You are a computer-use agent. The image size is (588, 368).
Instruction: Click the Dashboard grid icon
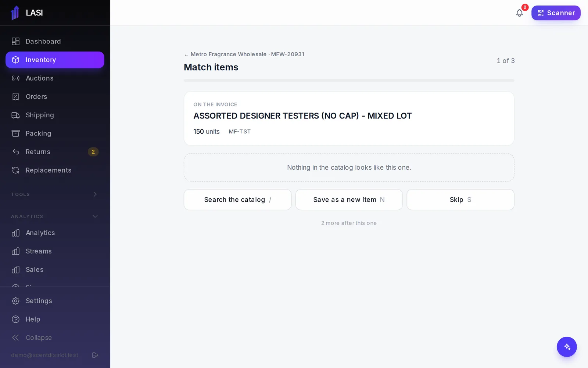click(15, 41)
